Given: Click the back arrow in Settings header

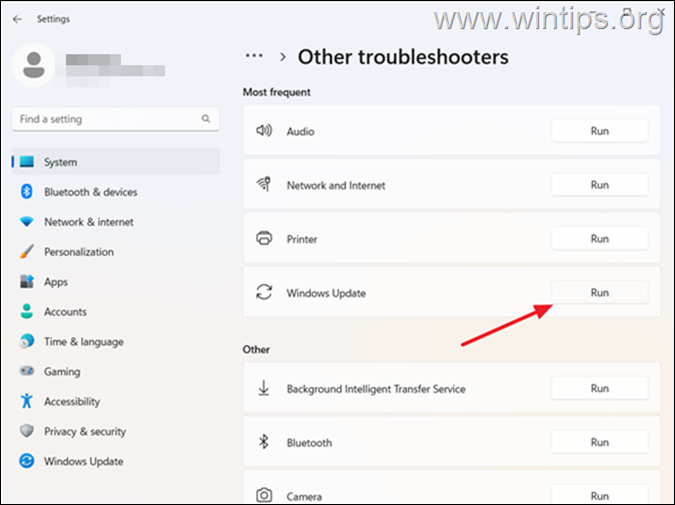Looking at the screenshot, I should point(17,19).
